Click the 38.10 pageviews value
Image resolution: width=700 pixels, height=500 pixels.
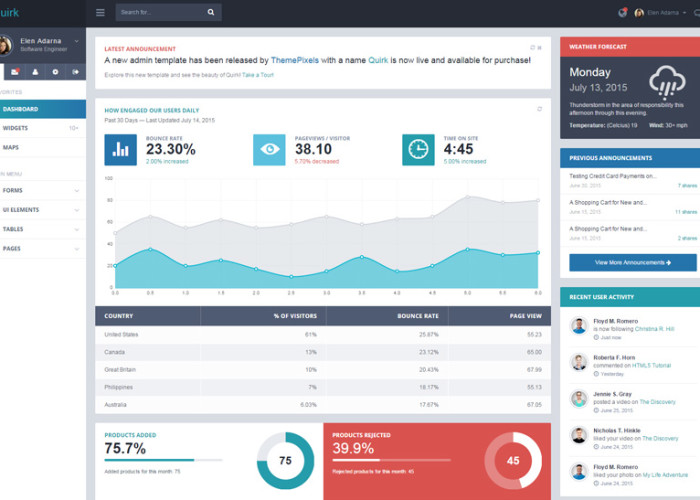click(313, 149)
